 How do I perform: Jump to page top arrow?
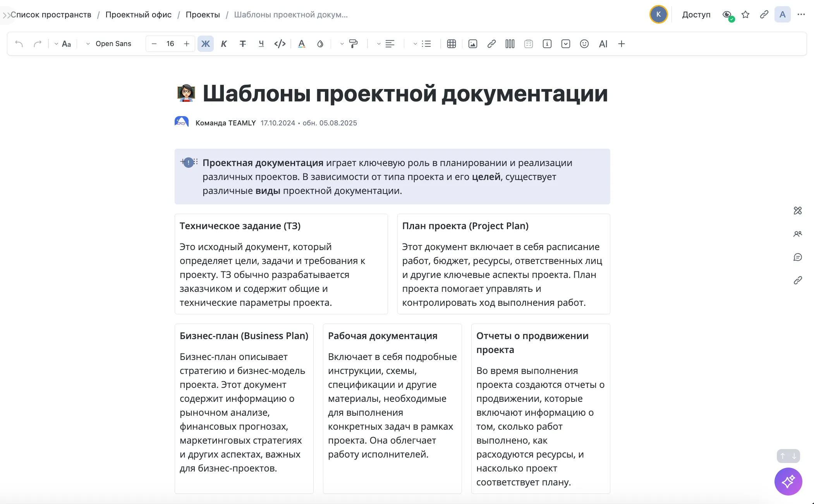click(x=783, y=456)
